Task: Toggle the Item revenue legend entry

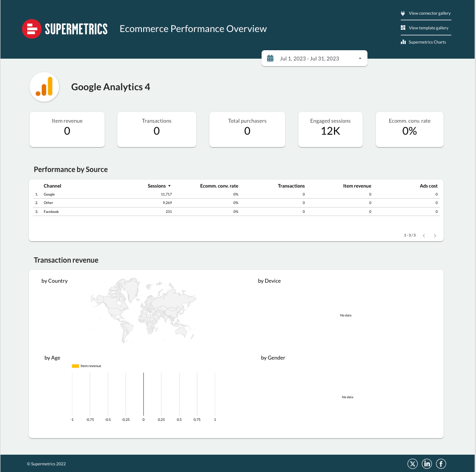Action: click(87, 365)
